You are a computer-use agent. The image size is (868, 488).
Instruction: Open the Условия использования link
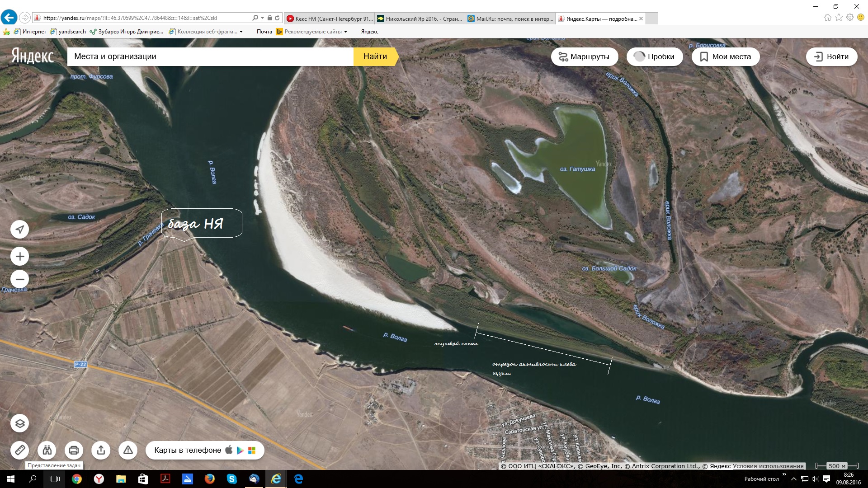768,466
